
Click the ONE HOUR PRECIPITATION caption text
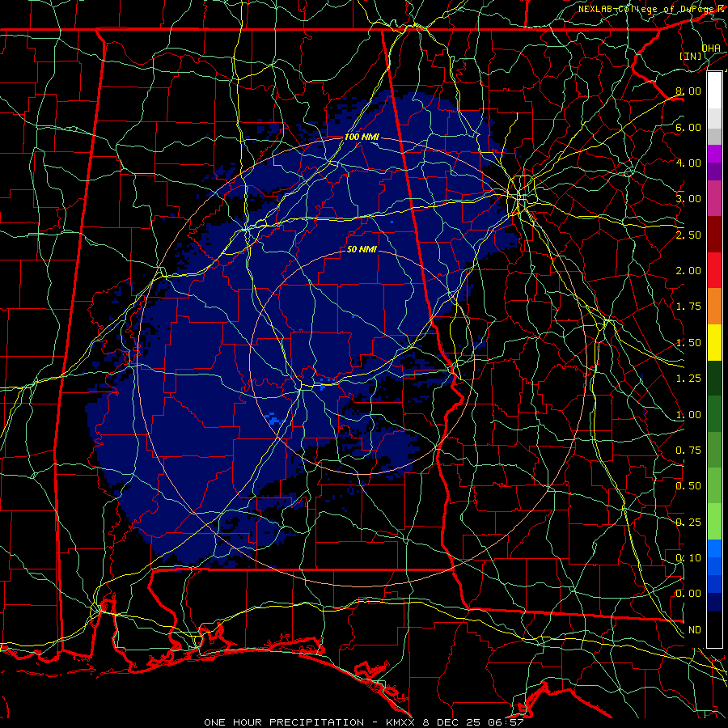[284, 722]
